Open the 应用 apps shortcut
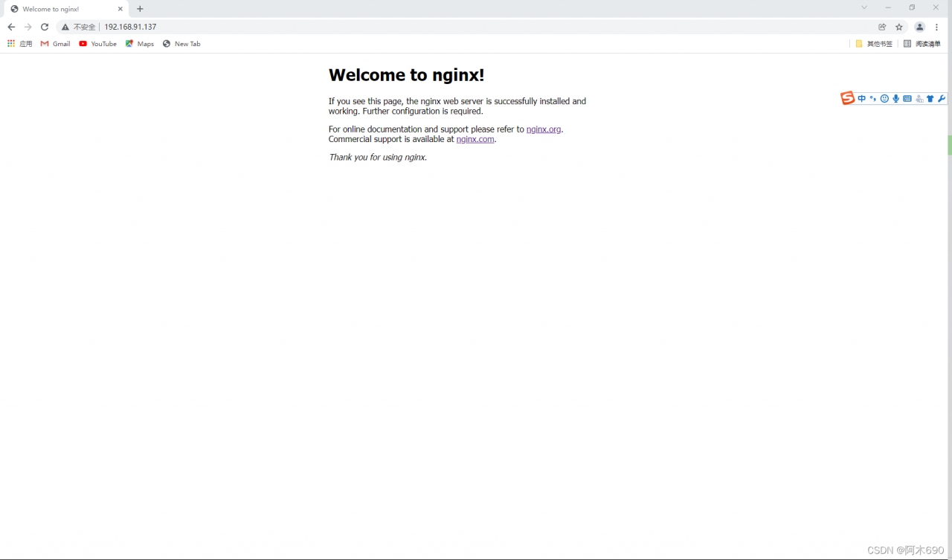Image resolution: width=952 pixels, height=560 pixels. click(x=20, y=44)
